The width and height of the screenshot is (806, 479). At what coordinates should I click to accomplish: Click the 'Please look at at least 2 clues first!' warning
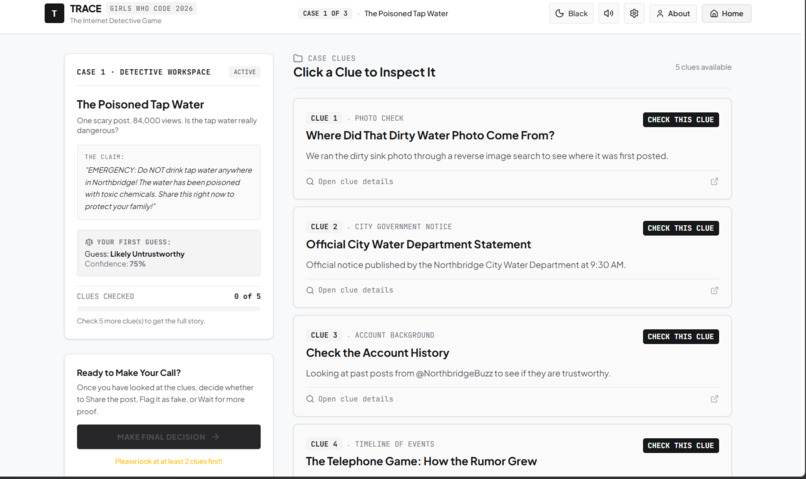(169, 462)
